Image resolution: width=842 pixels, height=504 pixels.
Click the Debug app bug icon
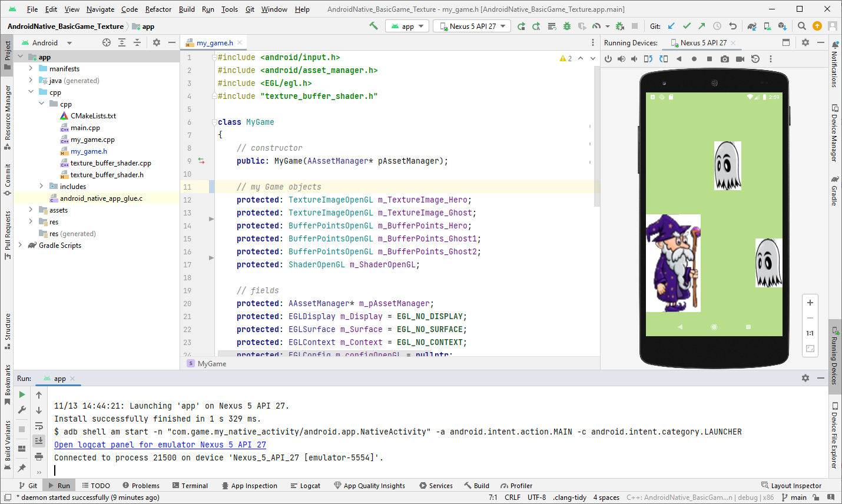coord(566,26)
